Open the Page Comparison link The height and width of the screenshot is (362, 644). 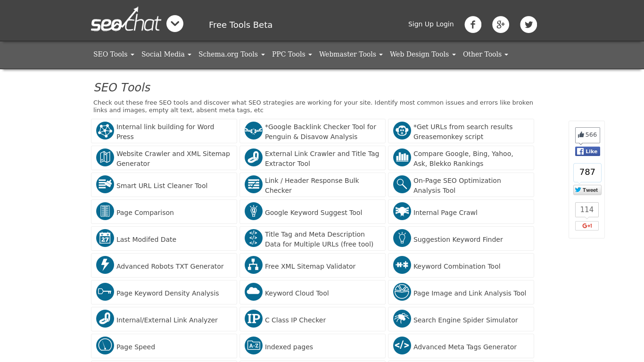click(x=145, y=213)
